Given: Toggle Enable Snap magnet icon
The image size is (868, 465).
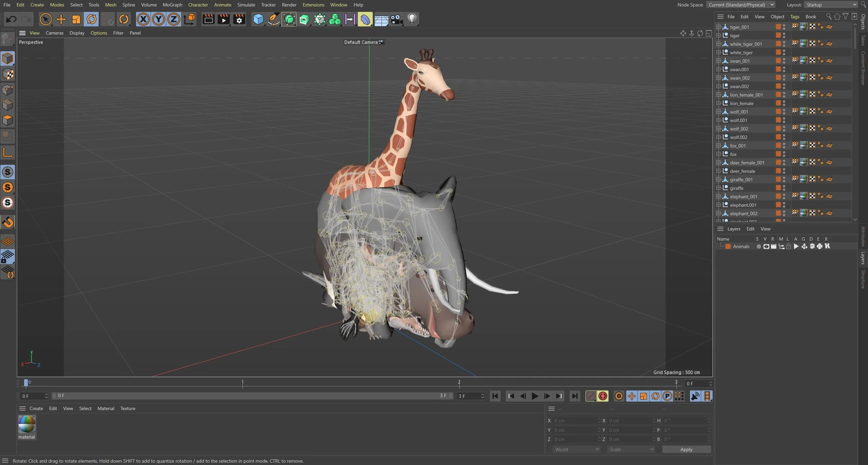Looking at the screenshot, I should [7, 222].
